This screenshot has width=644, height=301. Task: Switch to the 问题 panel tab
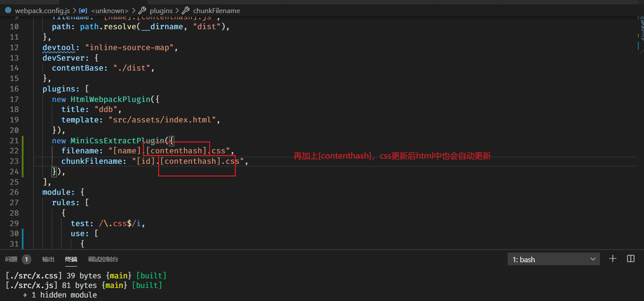(x=11, y=259)
